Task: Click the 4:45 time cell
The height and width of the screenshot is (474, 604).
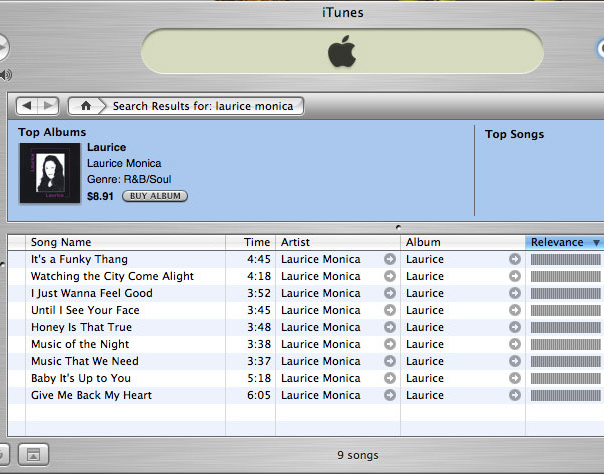Action: 259,259
